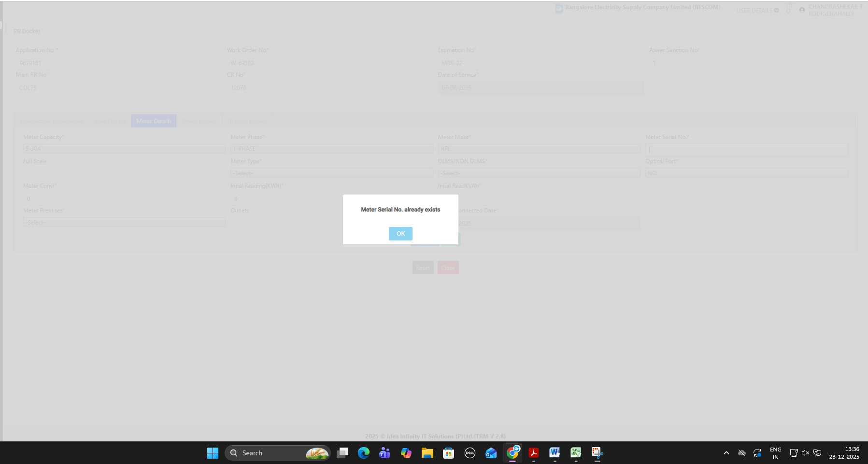The height and width of the screenshot is (464, 868).
Task: Open Microsoft Teams from the taskbar
Action: 385,453
